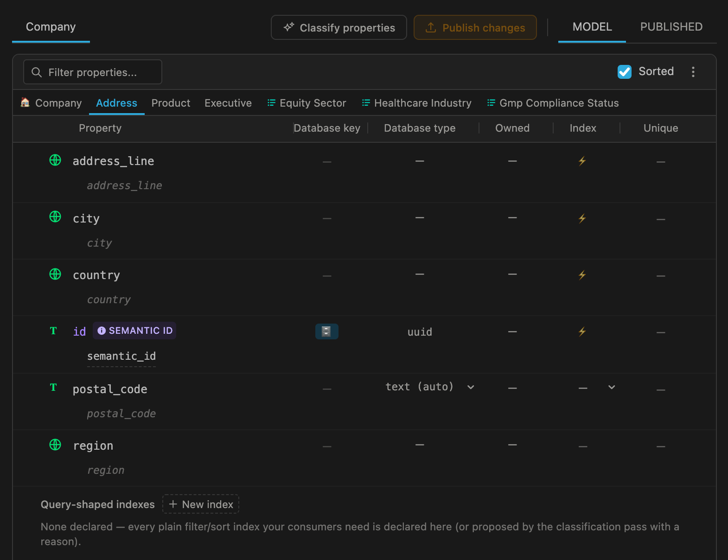
Task: Select the id property name
Action: click(x=79, y=331)
